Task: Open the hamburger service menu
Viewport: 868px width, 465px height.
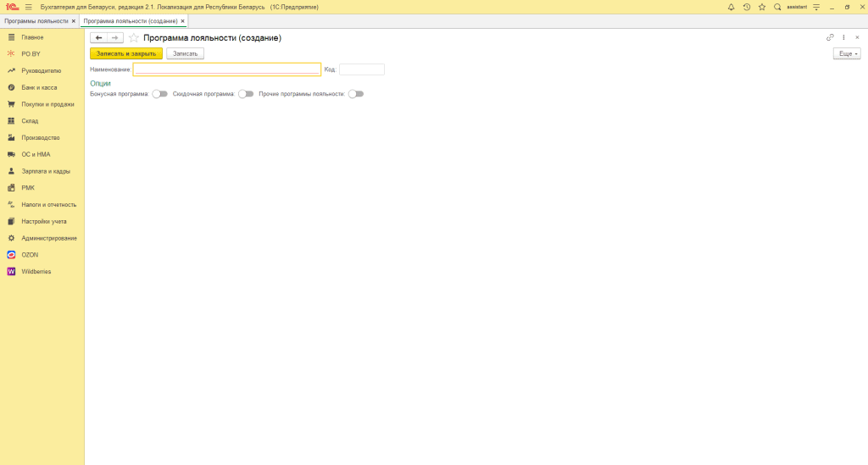Action: [29, 7]
